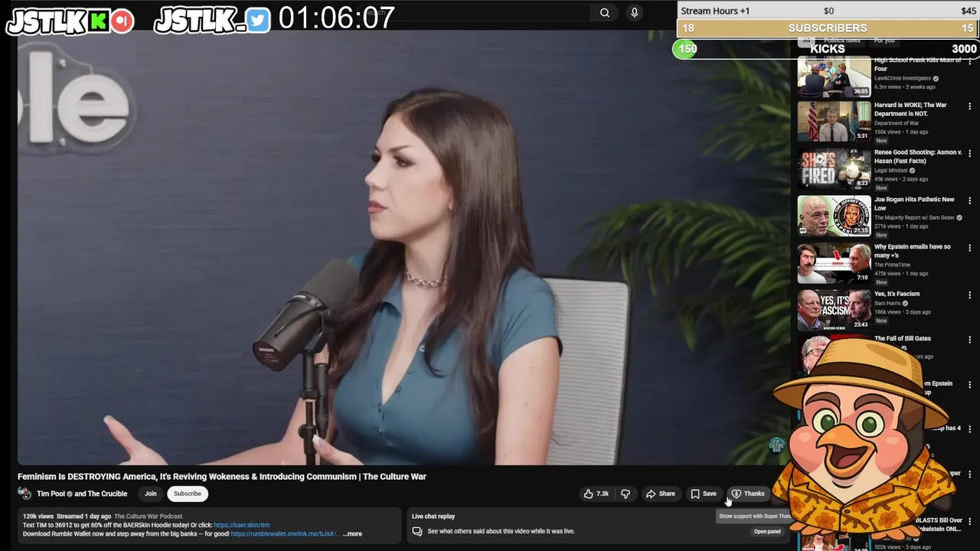980x551 pixels.
Task: Click the YouTube search magnifier icon
Action: click(x=605, y=12)
